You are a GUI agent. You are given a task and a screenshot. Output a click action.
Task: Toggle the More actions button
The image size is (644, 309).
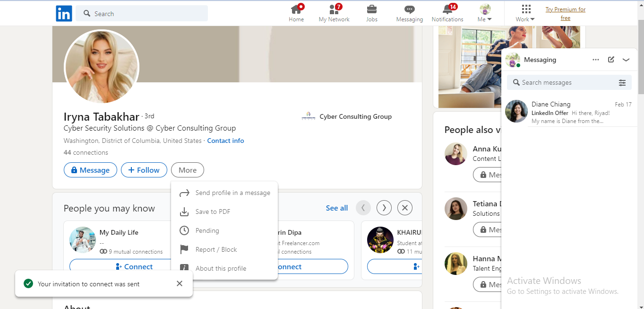[x=188, y=170]
